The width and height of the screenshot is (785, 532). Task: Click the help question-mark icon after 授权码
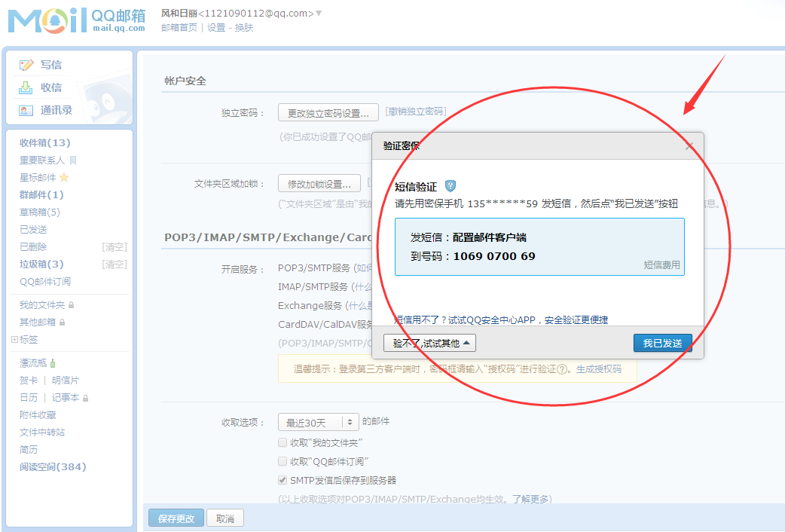coord(562,369)
